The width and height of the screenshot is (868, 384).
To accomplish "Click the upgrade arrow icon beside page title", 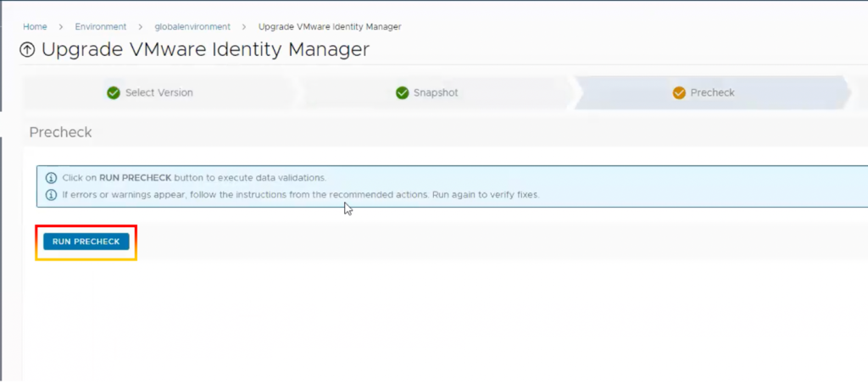I will [27, 50].
